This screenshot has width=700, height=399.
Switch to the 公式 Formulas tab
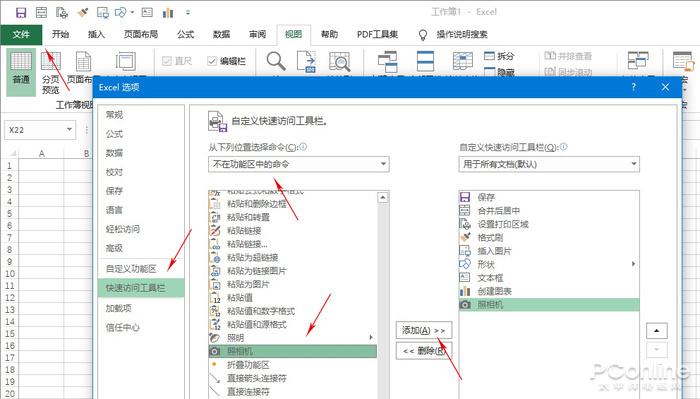click(185, 34)
